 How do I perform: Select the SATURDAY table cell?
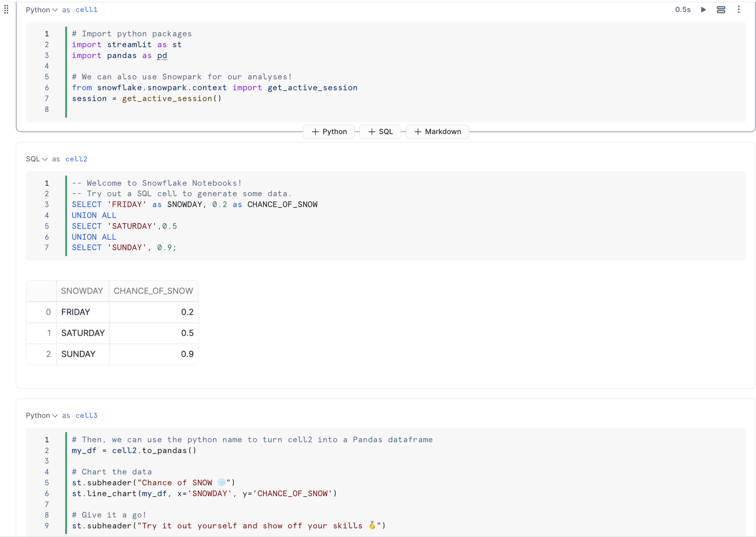pyautogui.click(x=83, y=333)
